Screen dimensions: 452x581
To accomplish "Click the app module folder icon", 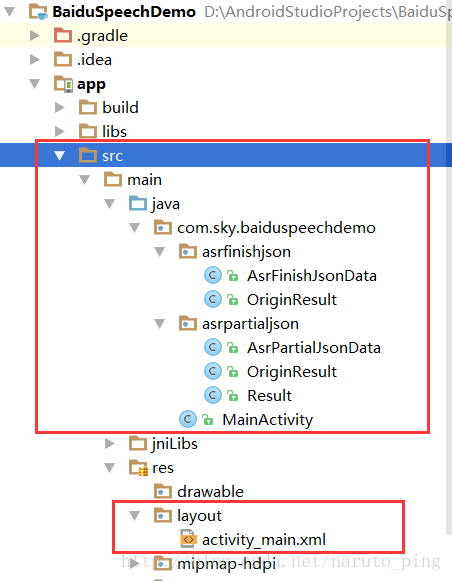I will (x=63, y=84).
